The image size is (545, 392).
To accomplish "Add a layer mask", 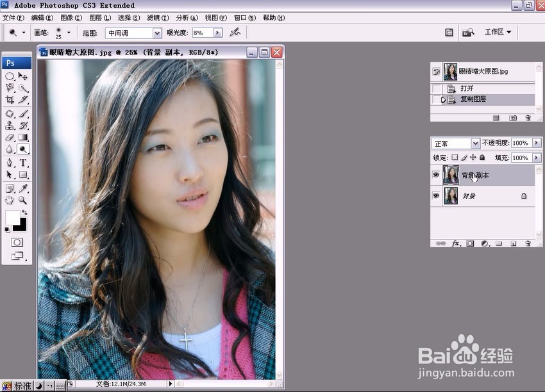I will pos(470,243).
